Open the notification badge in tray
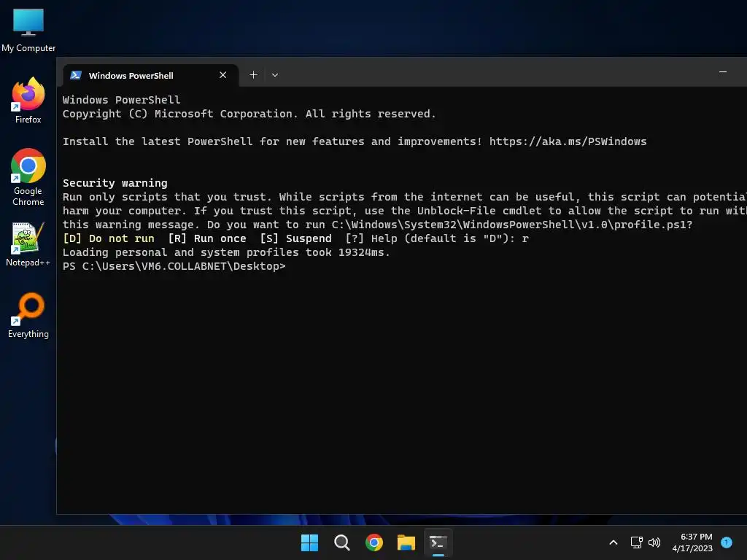This screenshot has width=747, height=560. (x=727, y=542)
